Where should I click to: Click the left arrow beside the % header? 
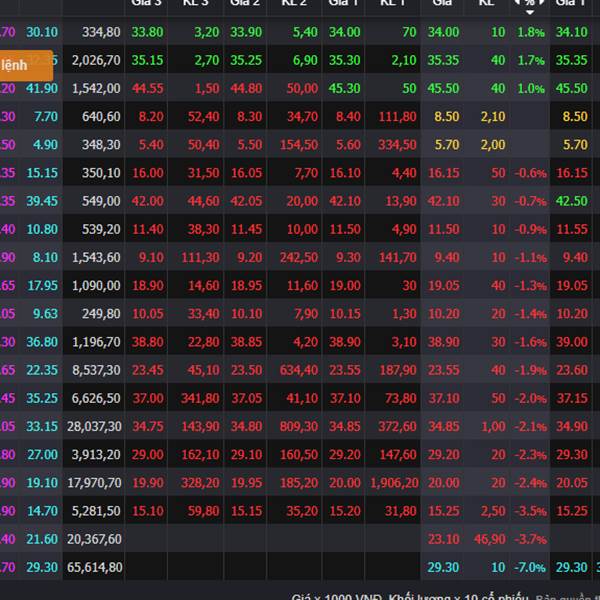click(x=517, y=2)
